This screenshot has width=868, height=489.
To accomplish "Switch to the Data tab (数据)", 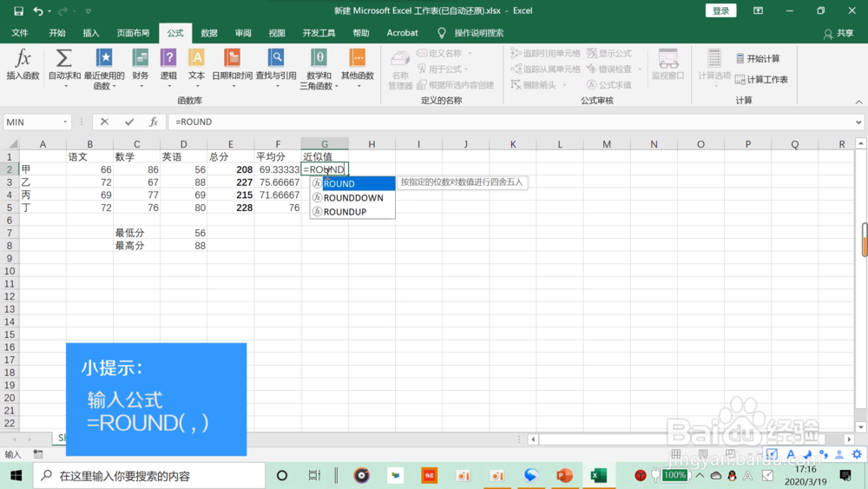I will point(208,33).
